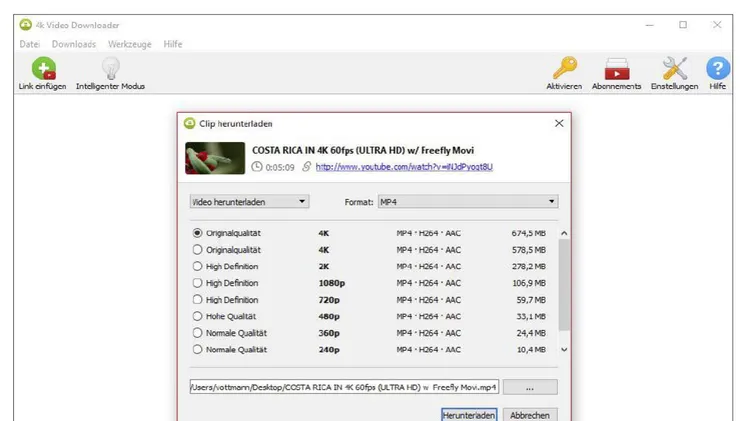The width and height of the screenshot is (750, 421).
Task: Click the Link einfügen toolbar icon
Action: pos(44,68)
